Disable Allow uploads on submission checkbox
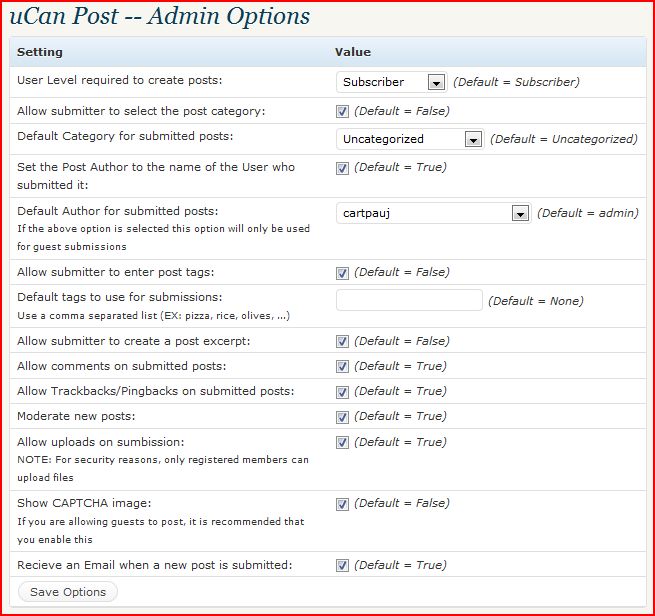The height and width of the screenshot is (616, 655). [342, 442]
